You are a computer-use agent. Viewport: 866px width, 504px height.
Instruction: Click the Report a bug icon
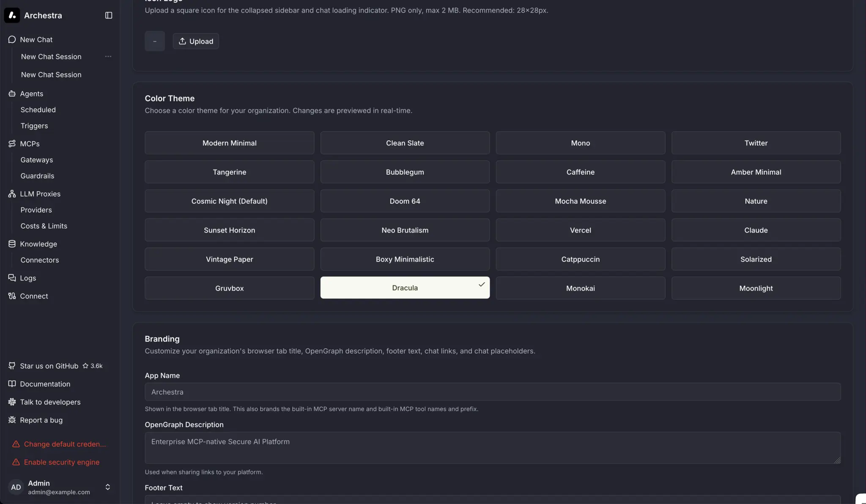coord(12,420)
